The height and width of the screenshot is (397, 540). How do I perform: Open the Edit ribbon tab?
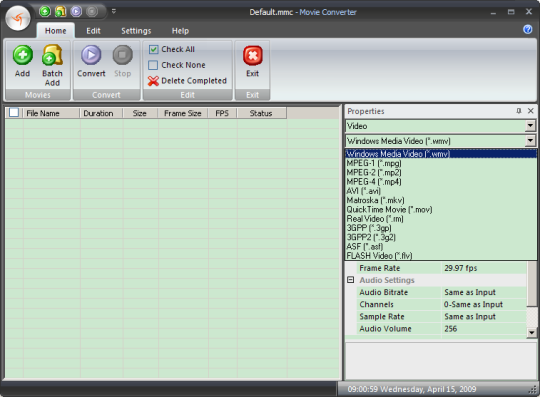pyautogui.click(x=93, y=31)
